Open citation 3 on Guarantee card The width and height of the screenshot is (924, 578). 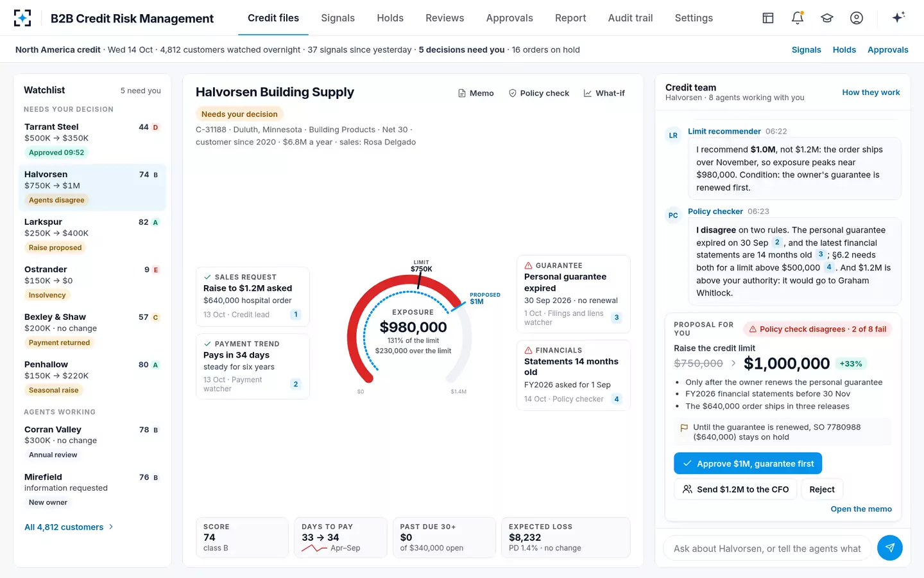pyautogui.click(x=617, y=317)
